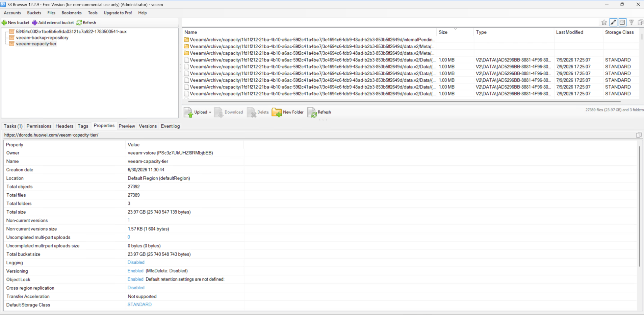This screenshot has height=315, width=644.
Task: Open the Help menu
Action: coord(143,13)
